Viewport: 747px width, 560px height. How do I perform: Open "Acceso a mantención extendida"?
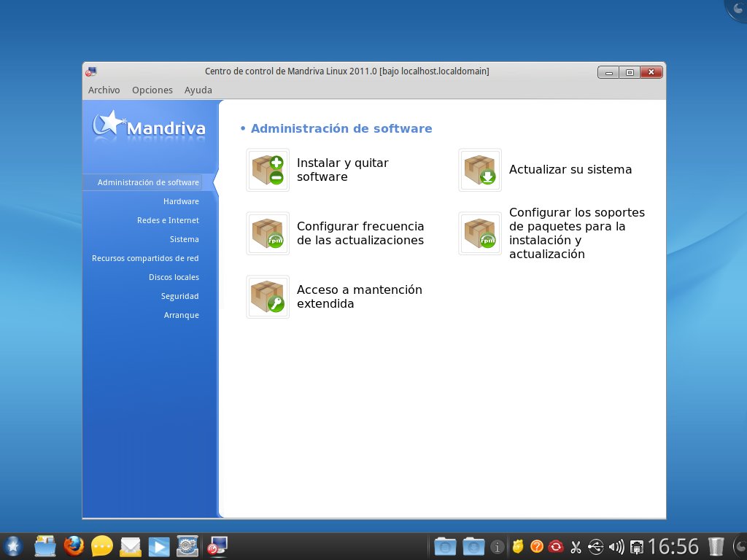tap(358, 297)
